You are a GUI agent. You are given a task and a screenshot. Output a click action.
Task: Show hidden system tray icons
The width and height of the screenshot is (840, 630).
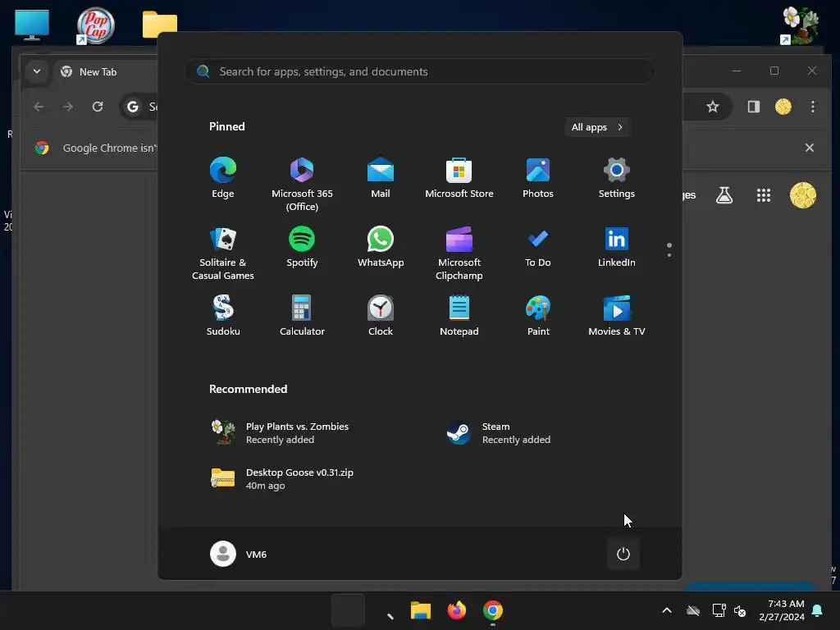[x=667, y=610]
